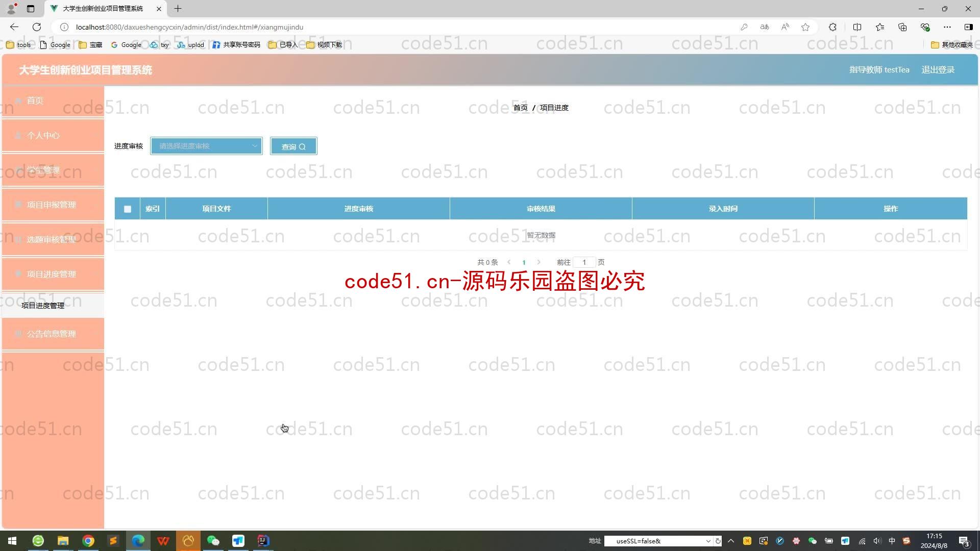Click the 查询 search button
Viewport: 980px width, 551px height.
click(x=293, y=146)
